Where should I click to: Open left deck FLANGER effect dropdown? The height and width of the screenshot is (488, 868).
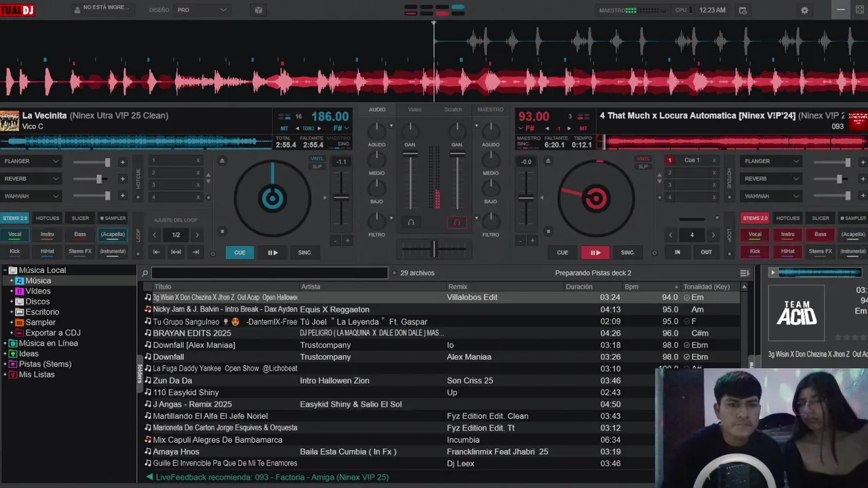point(31,161)
